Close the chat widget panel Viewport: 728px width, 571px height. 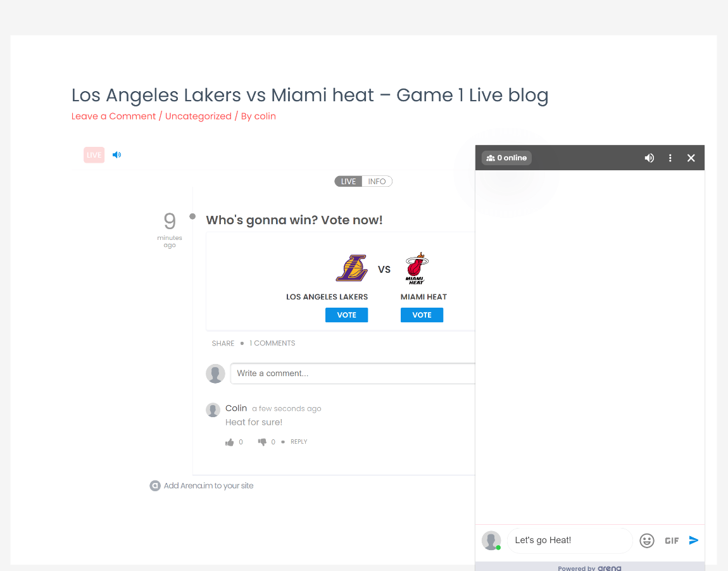(x=691, y=158)
